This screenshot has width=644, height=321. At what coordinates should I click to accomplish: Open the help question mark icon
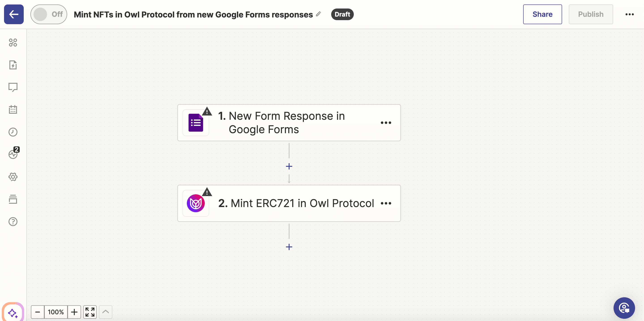13,222
